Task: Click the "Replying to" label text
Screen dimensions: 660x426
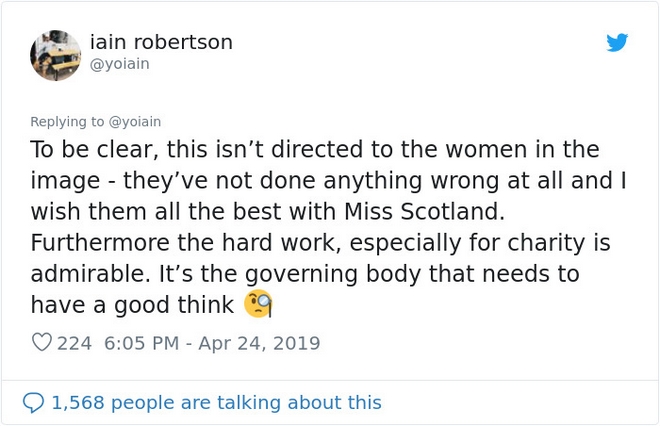Action: click(x=67, y=122)
